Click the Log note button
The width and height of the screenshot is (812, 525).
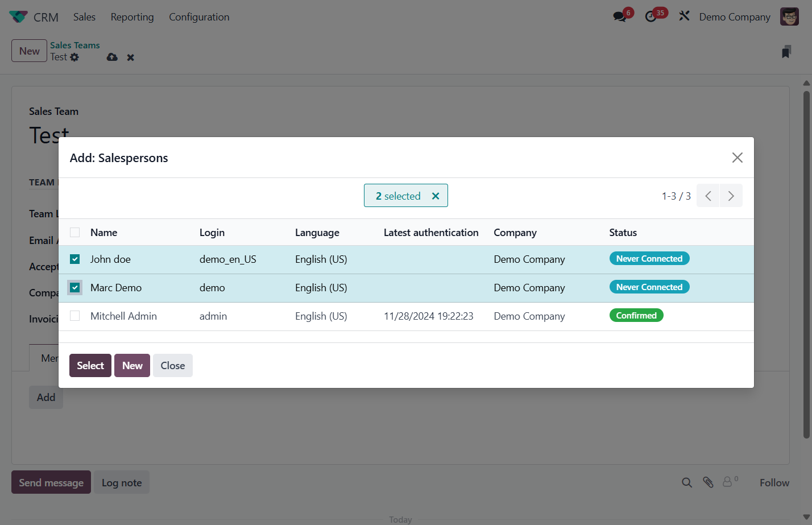pyautogui.click(x=122, y=482)
